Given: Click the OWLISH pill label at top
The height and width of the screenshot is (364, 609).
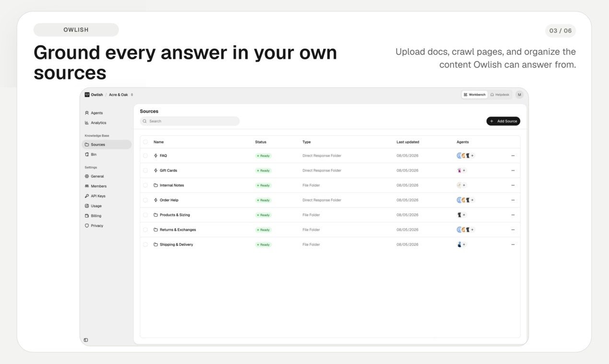Looking at the screenshot, I should pyautogui.click(x=76, y=30).
